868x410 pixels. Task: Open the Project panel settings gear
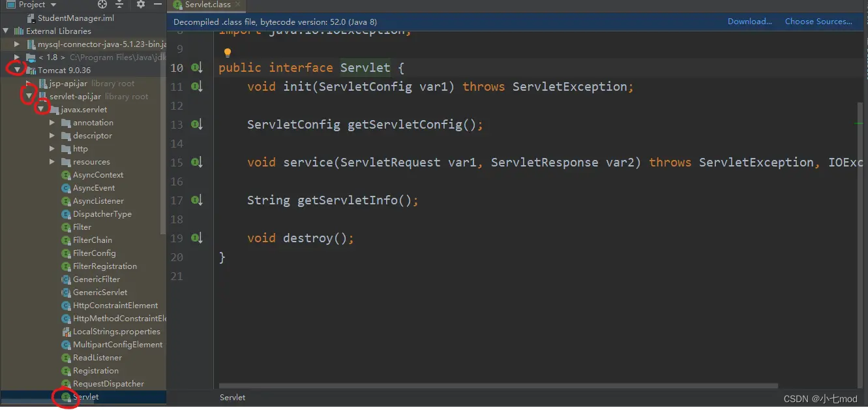(141, 5)
